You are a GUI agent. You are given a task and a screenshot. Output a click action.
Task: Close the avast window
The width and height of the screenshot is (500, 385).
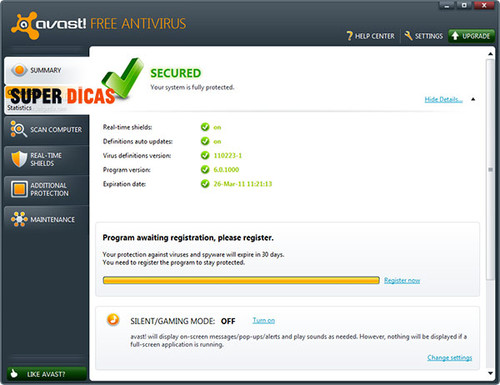coord(484,6)
